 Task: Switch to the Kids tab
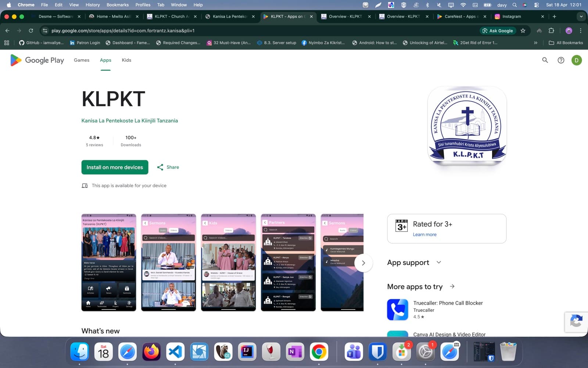pyautogui.click(x=126, y=60)
